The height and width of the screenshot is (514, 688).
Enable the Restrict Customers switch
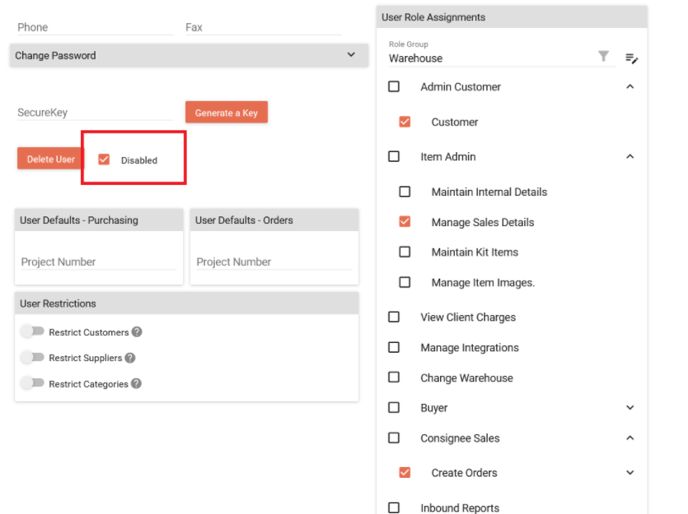[x=32, y=331]
